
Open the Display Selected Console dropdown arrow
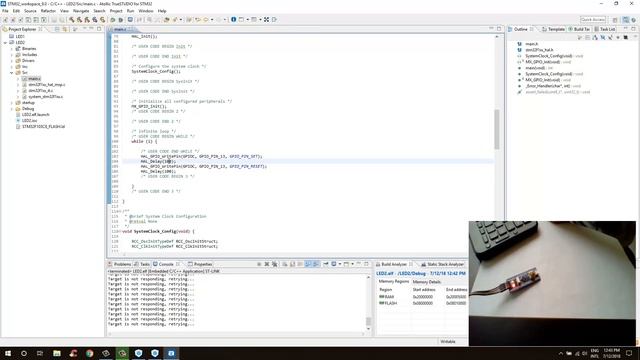click(x=339, y=264)
